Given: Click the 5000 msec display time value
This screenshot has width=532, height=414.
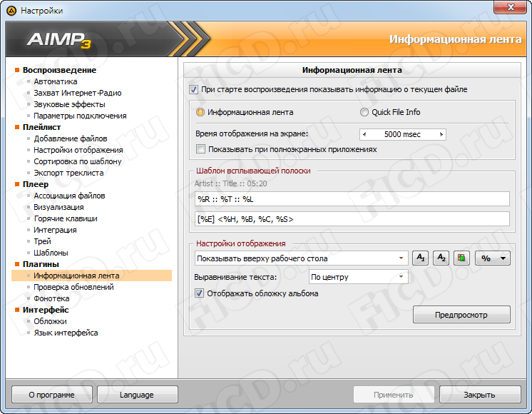Looking at the screenshot, I should click(x=402, y=134).
